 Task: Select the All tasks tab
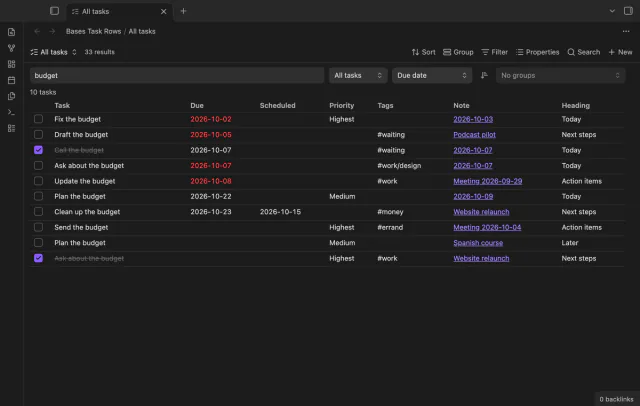(x=118, y=11)
